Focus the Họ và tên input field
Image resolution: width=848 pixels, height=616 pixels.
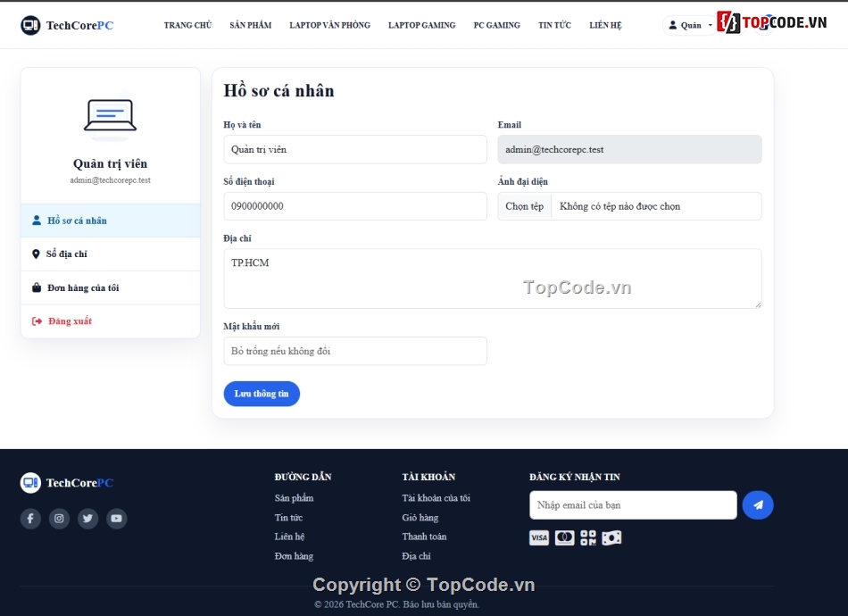tap(355, 149)
